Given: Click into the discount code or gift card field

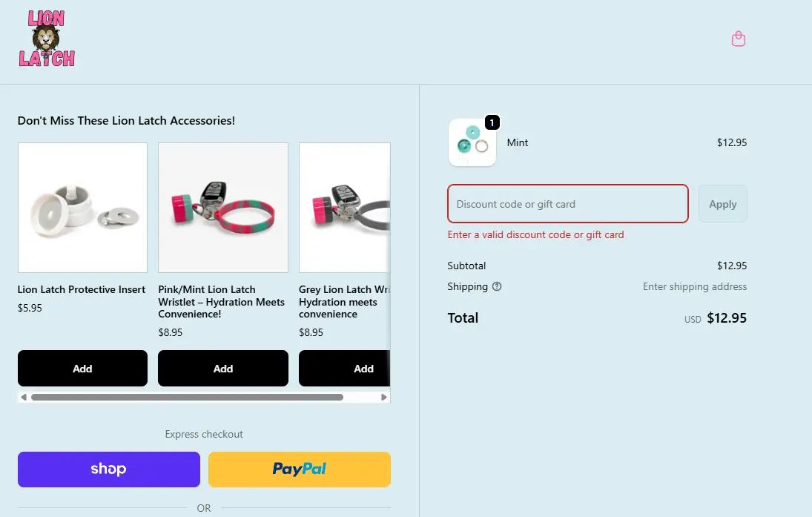Looking at the screenshot, I should tap(568, 204).
